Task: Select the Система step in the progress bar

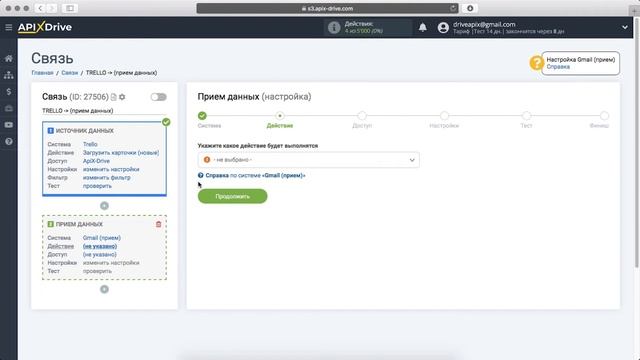Action: point(202,116)
